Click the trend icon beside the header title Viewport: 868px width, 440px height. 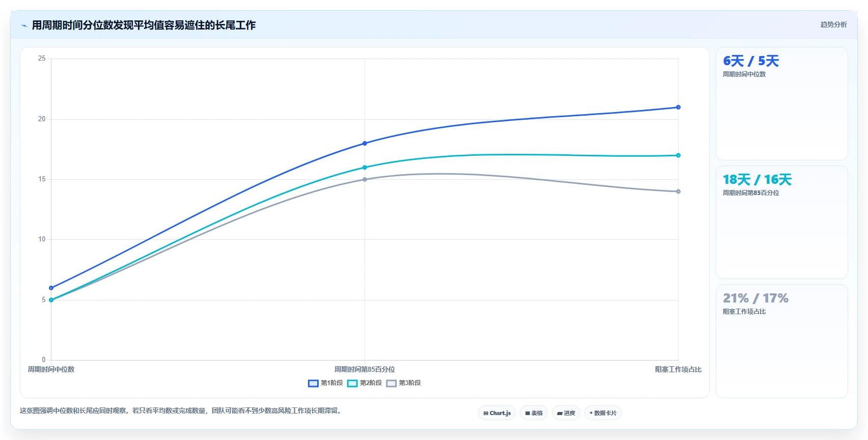tap(24, 25)
